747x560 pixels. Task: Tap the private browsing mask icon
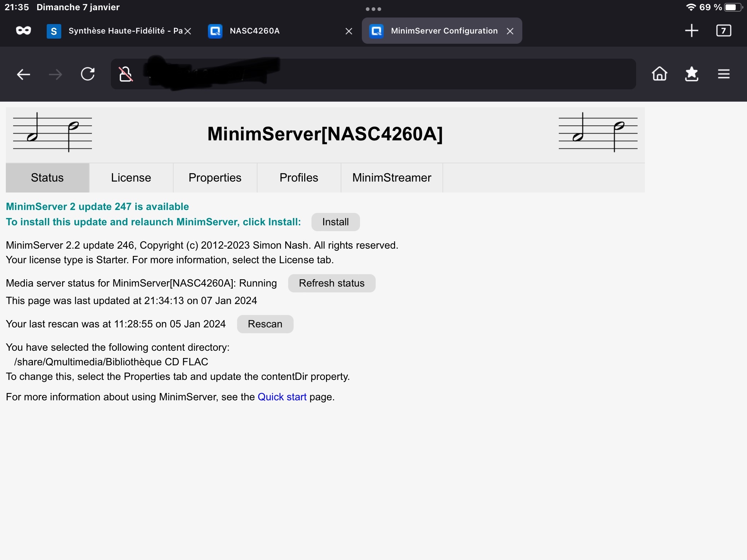pos(23,31)
